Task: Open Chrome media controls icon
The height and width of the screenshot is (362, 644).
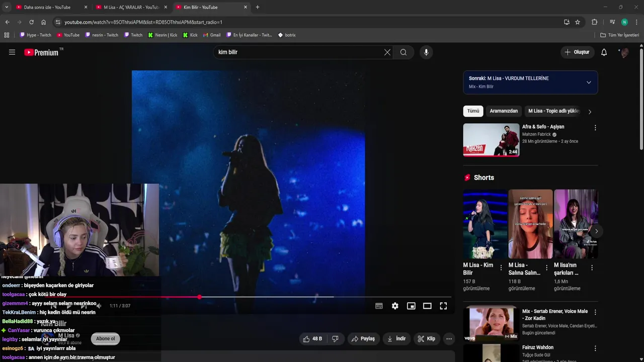Action: [x=612, y=22]
